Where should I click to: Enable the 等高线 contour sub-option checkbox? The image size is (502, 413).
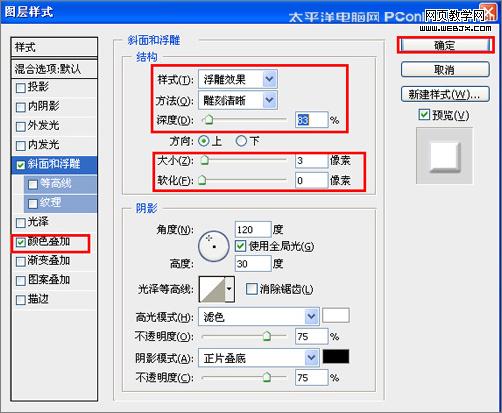pyautogui.click(x=33, y=184)
